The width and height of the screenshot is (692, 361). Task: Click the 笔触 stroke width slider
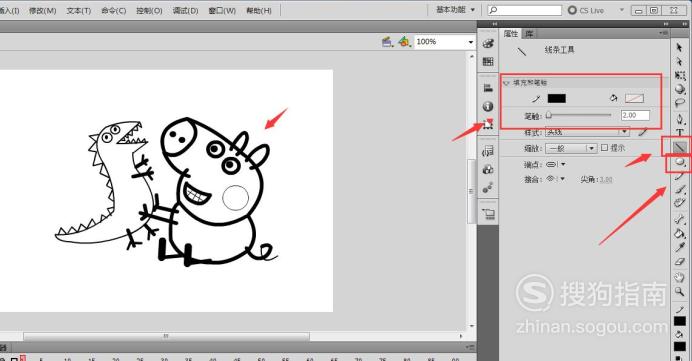click(579, 116)
